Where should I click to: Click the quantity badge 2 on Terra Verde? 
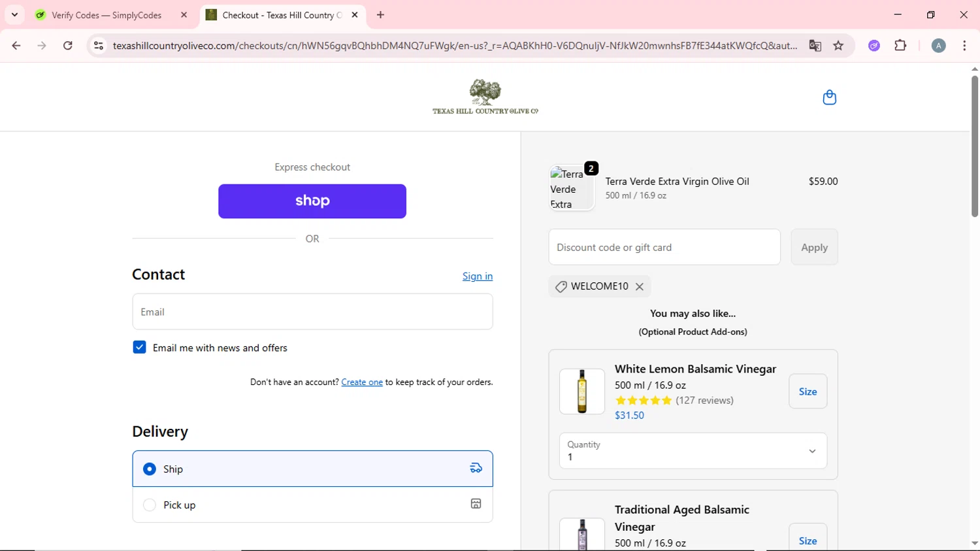click(x=591, y=169)
